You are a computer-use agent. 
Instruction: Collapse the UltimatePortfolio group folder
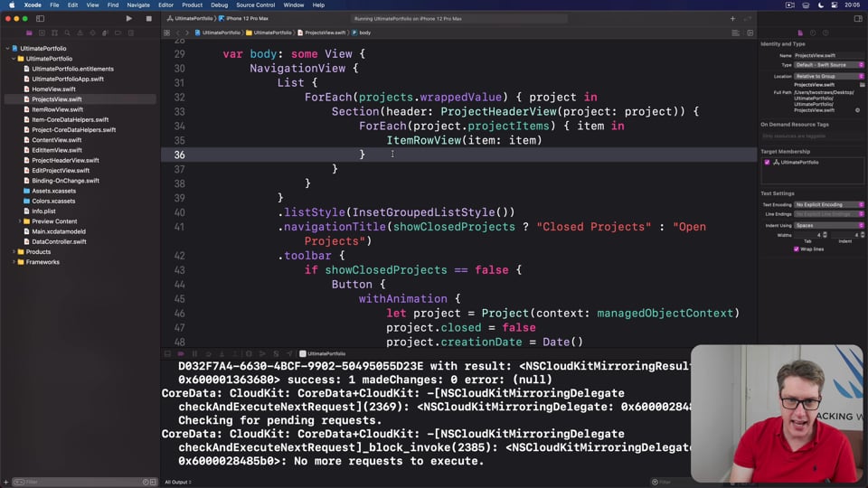click(x=14, y=58)
